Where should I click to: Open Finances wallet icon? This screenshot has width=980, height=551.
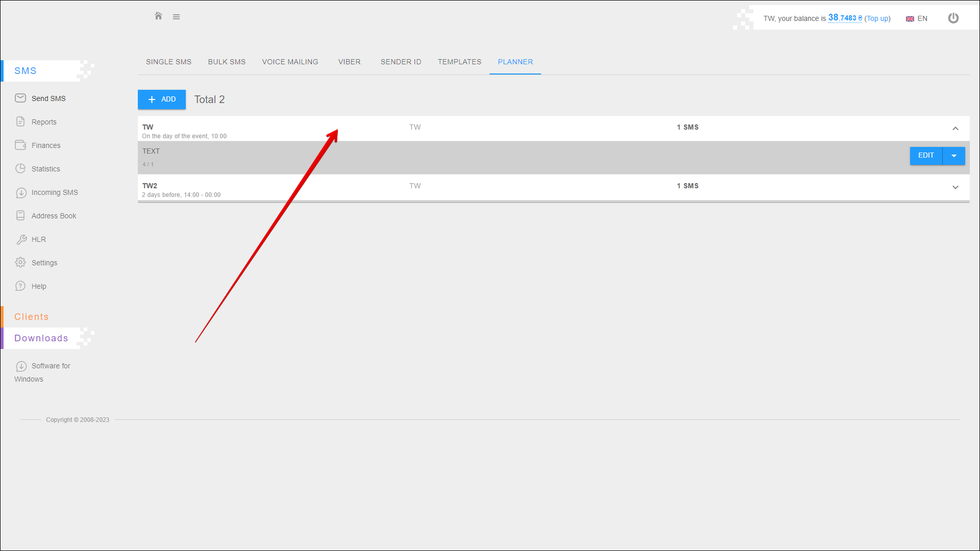click(x=20, y=145)
